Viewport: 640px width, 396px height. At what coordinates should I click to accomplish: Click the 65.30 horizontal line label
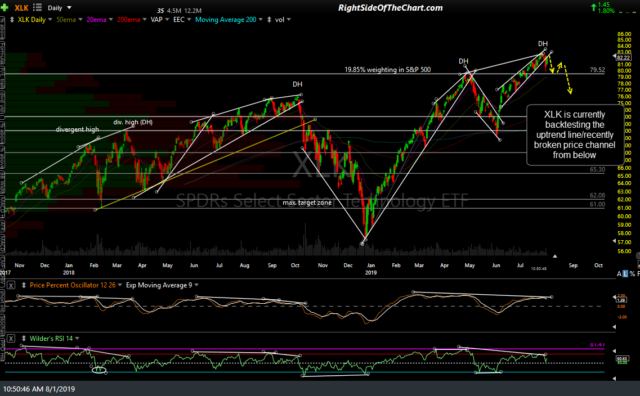pos(597,169)
